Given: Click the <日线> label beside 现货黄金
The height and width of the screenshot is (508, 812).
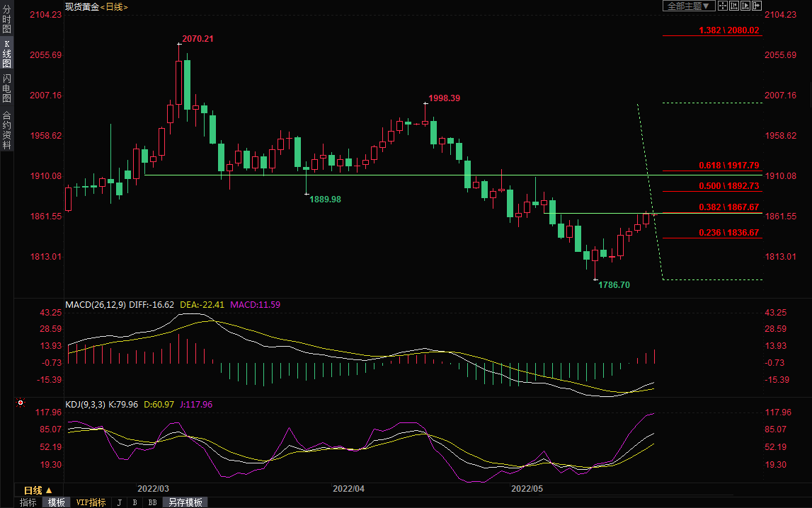Looking at the screenshot, I should pos(113,6).
